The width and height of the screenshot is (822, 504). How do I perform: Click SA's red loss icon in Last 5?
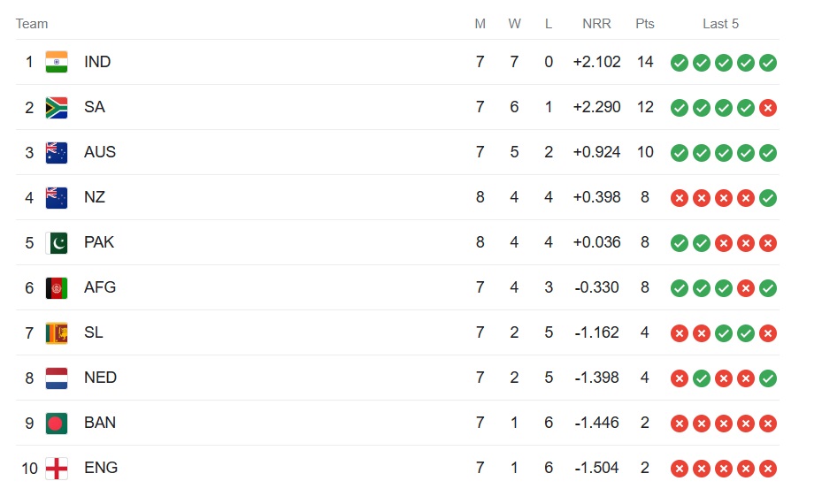pyautogui.click(x=768, y=108)
